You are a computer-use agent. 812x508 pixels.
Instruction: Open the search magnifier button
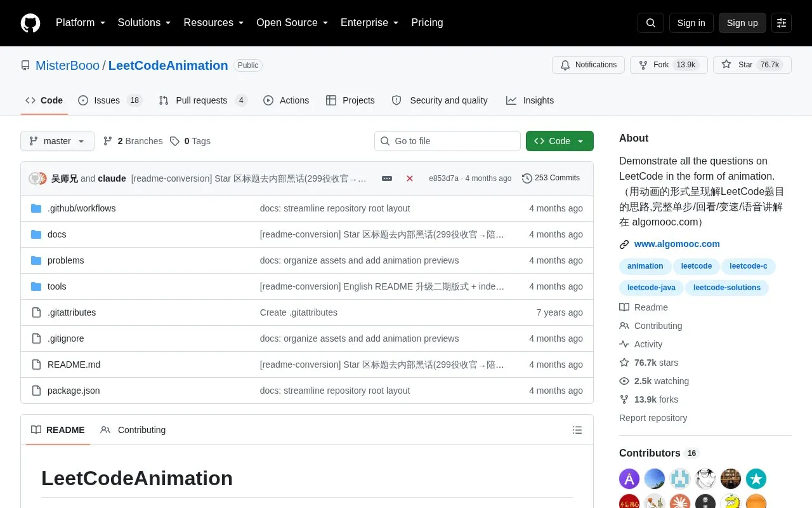pyautogui.click(x=651, y=23)
